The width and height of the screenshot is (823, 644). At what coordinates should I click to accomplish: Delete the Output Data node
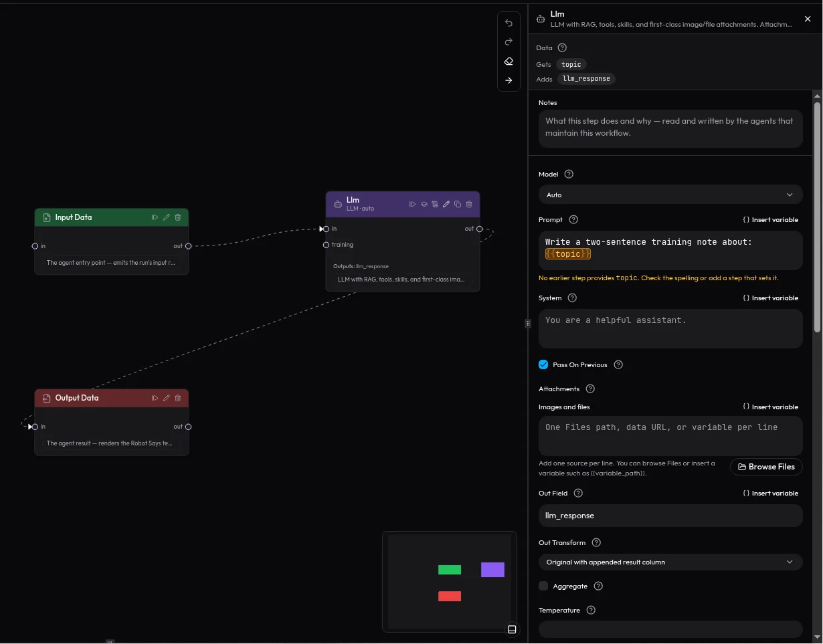(178, 398)
